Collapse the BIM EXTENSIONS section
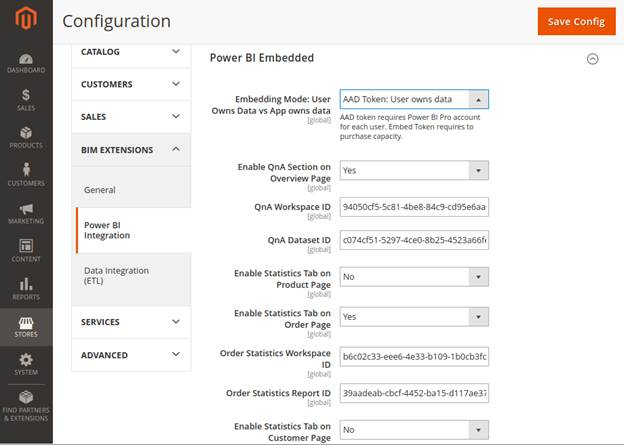Image resolution: width=624 pixels, height=445 pixels. [131, 150]
